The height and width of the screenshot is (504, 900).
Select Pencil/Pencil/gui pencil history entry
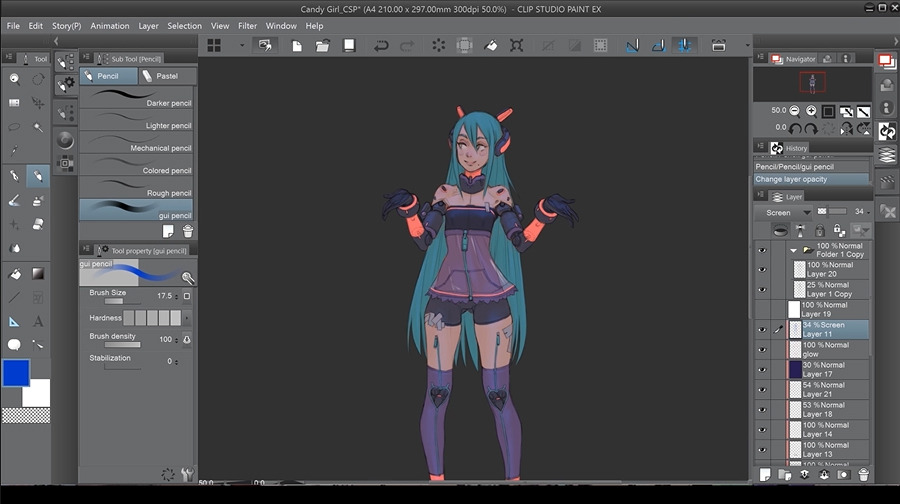point(812,166)
